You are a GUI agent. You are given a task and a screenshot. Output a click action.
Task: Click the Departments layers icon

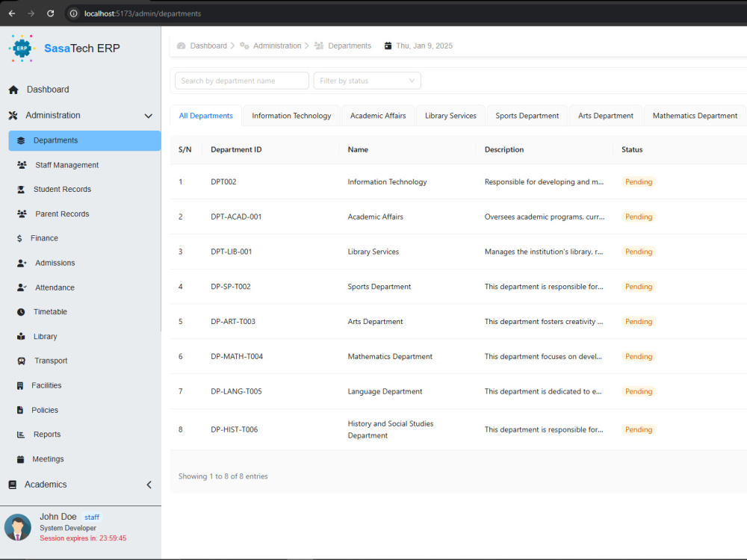click(x=21, y=140)
